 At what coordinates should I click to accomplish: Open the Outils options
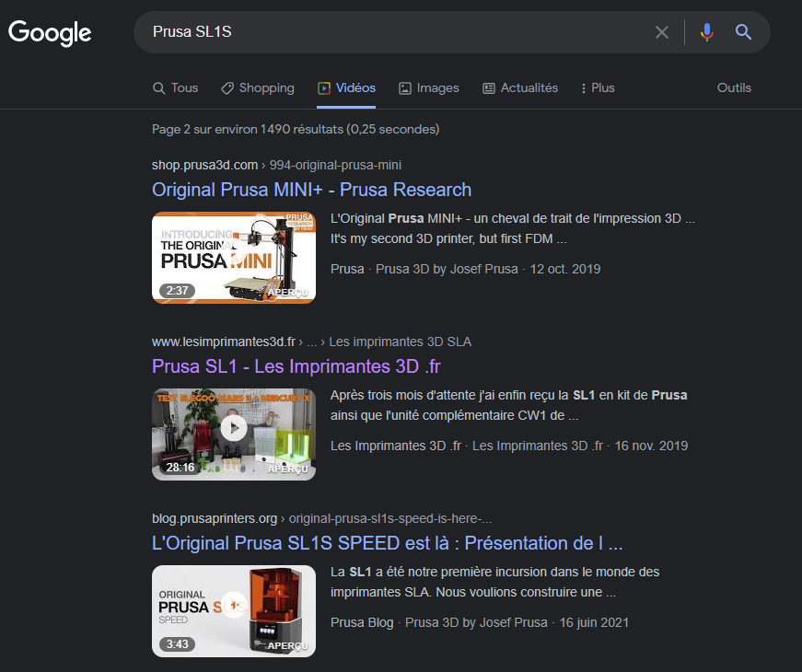[734, 88]
